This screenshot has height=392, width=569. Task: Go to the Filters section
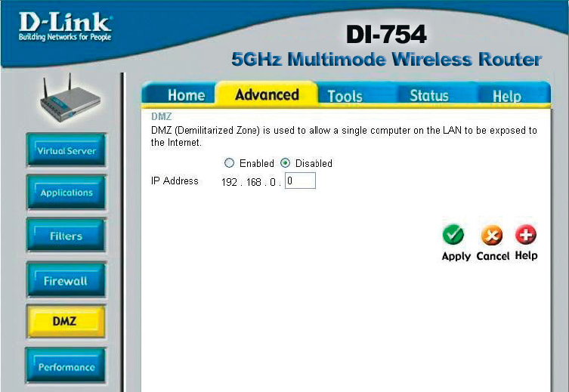coord(66,236)
